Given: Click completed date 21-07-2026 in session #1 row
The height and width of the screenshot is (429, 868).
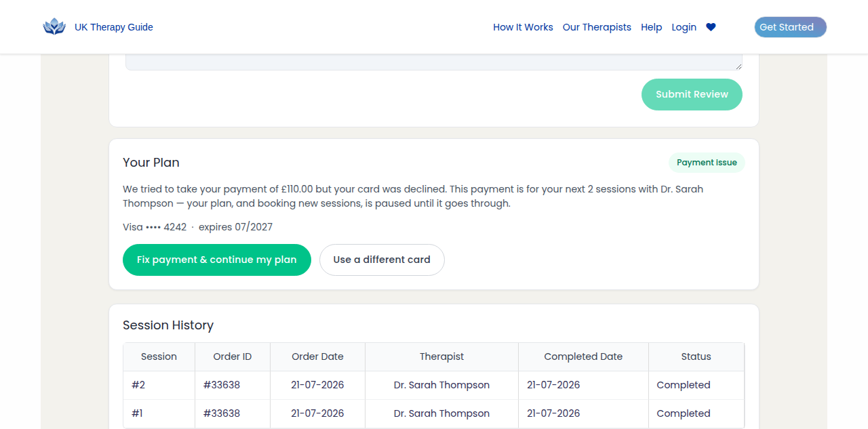Looking at the screenshot, I should [x=583, y=413].
